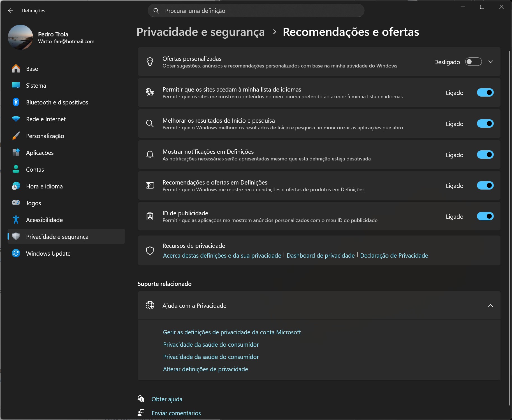512x420 pixels.
Task: Click the search magnifier icon
Action: tap(156, 10)
